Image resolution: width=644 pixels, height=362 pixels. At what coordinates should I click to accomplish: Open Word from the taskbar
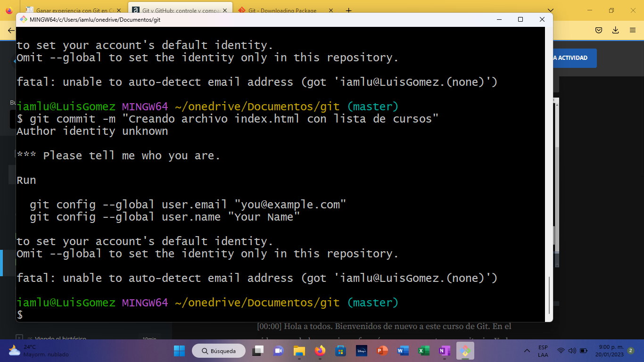click(403, 351)
